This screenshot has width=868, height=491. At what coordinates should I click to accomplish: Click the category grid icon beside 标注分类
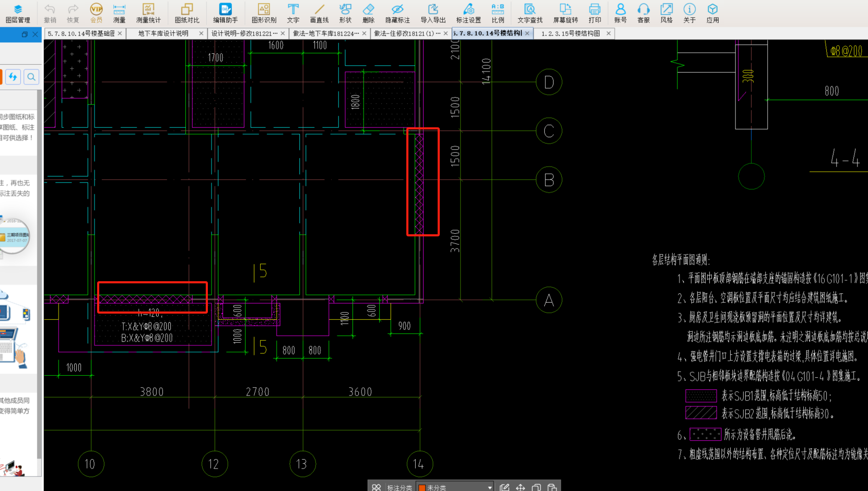[376, 487]
